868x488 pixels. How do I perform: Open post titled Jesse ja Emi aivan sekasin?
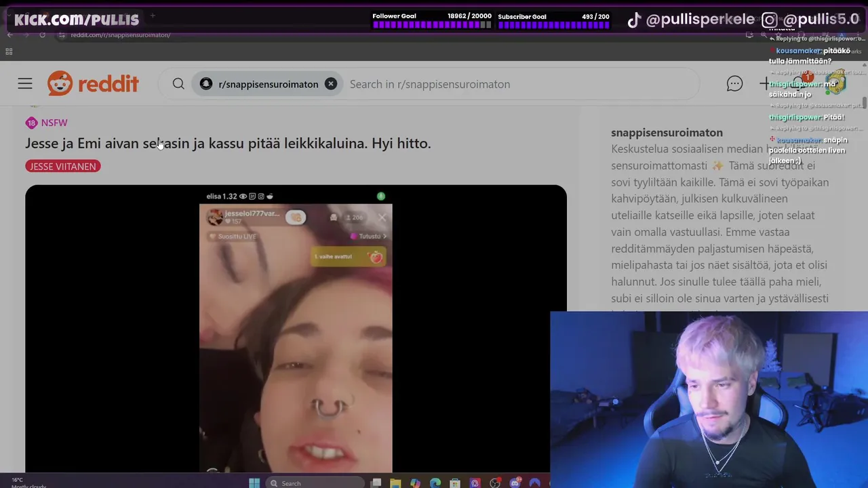click(228, 143)
